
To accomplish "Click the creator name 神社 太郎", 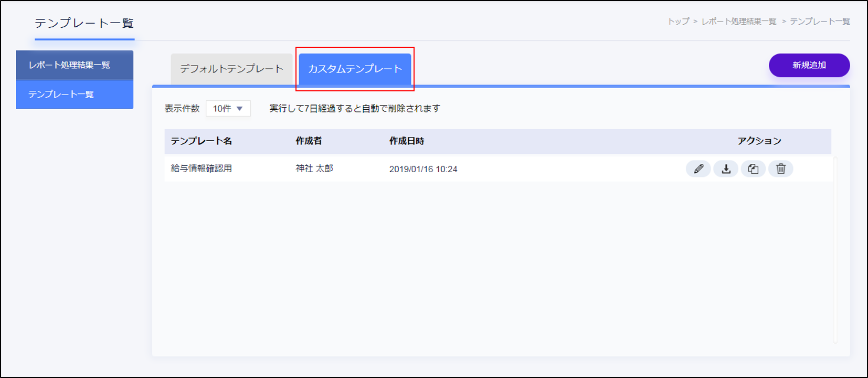I will coord(314,169).
